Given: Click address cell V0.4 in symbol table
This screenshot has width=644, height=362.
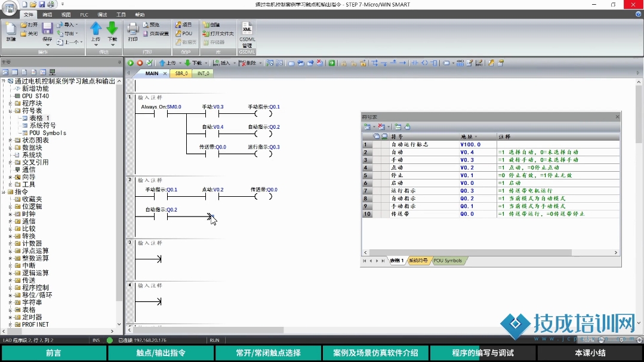Looking at the screenshot, I should click(x=477, y=152).
